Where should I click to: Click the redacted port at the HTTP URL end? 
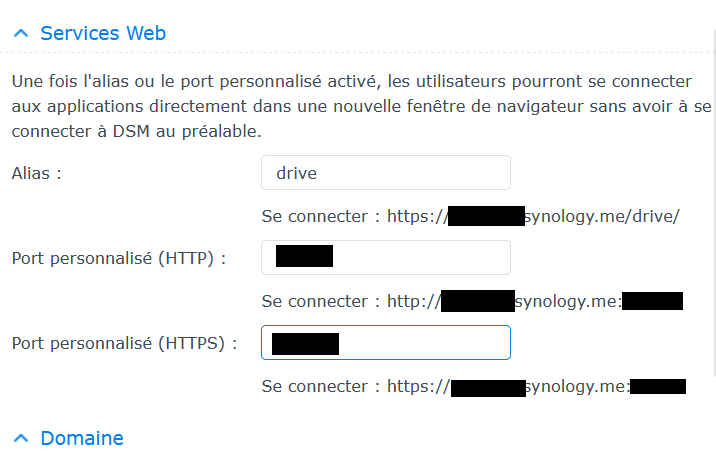[652, 301]
